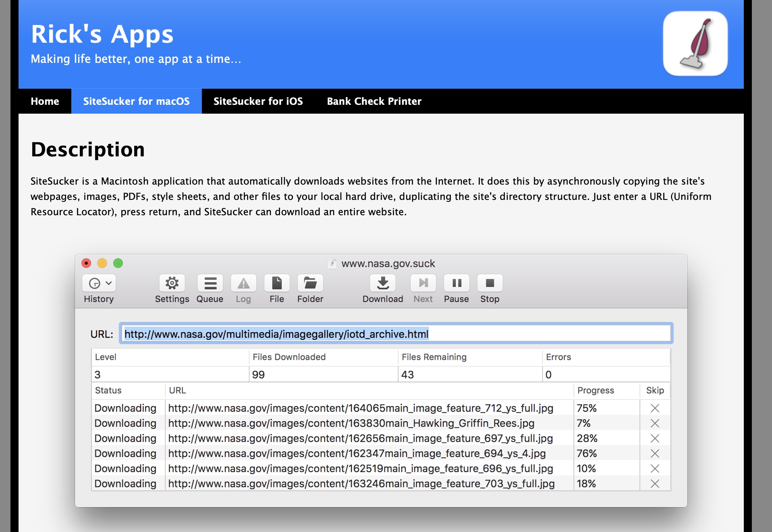The width and height of the screenshot is (772, 532).
Task: Click the URL input field
Action: pyautogui.click(x=396, y=334)
